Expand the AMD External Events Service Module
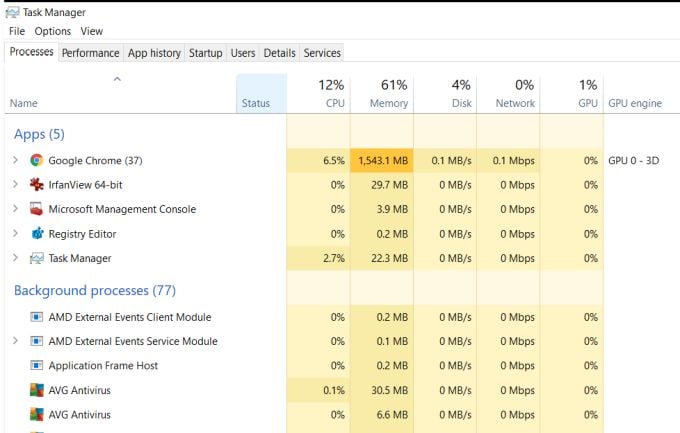The height and width of the screenshot is (433, 680). coord(15,341)
